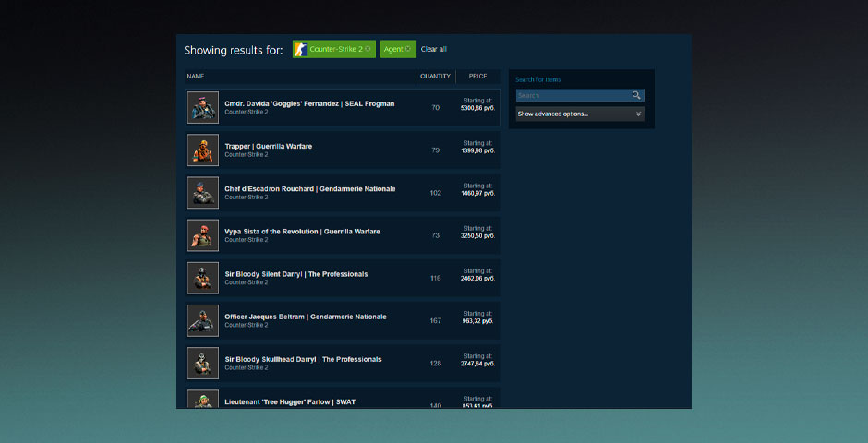Click the Showing results for heading

(233, 51)
